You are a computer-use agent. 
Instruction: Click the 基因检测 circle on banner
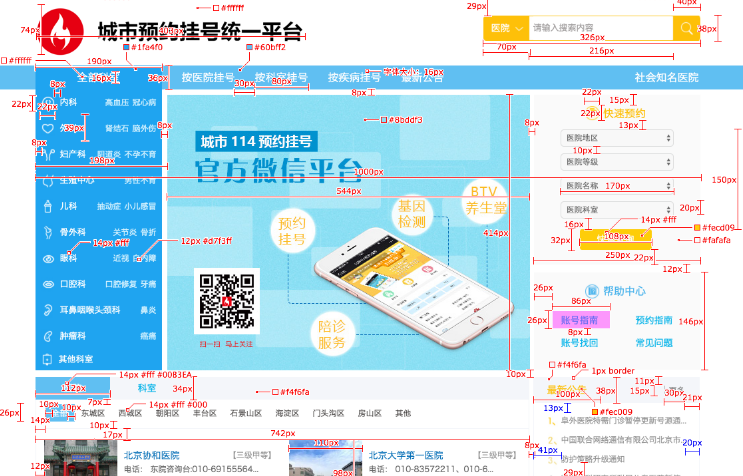pyautogui.click(x=412, y=214)
